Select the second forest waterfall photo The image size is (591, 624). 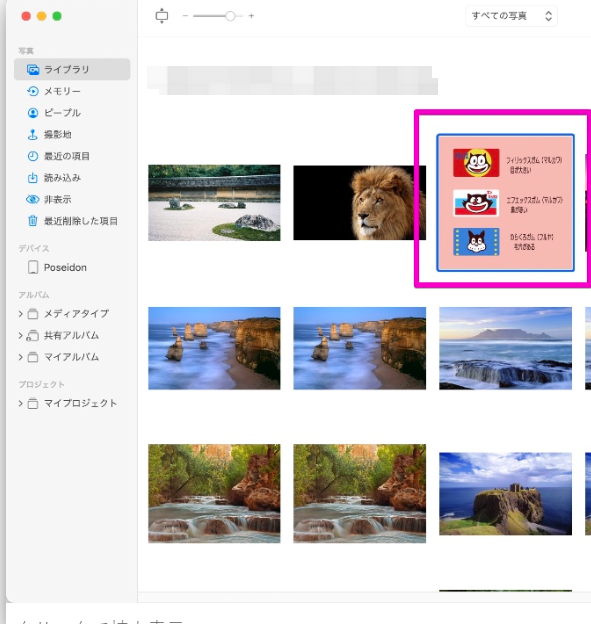pyautogui.click(x=359, y=493)
